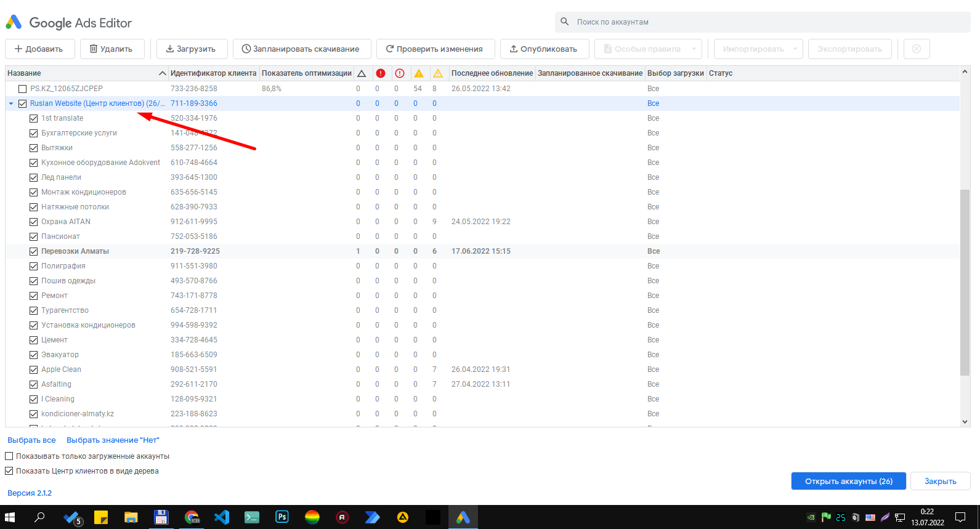Screen dimensions: 980x529
Task: Click the circled X icon after Экспортировать
Action: pyautogui.click(x=917, y=49)
